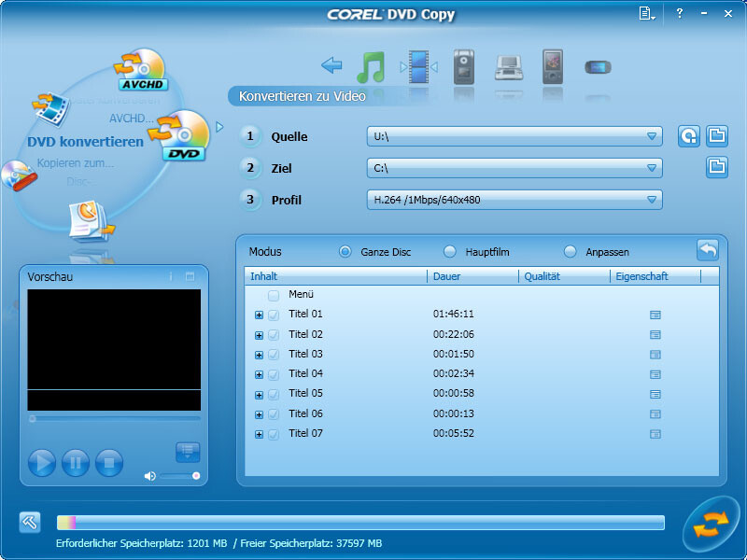Click the Eigenschaft column header
This screenshot has height=560, width=747.
642,276
